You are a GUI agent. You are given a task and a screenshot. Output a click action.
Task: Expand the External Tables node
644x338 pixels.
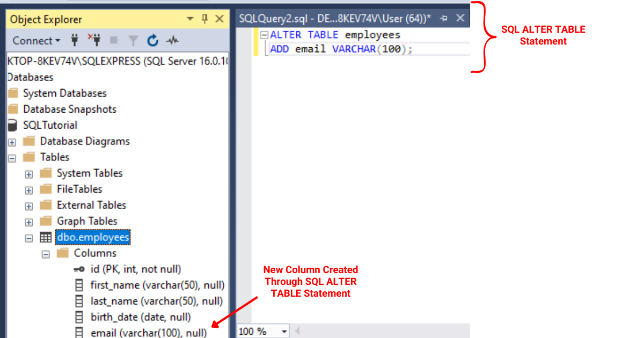pos(29,207)
